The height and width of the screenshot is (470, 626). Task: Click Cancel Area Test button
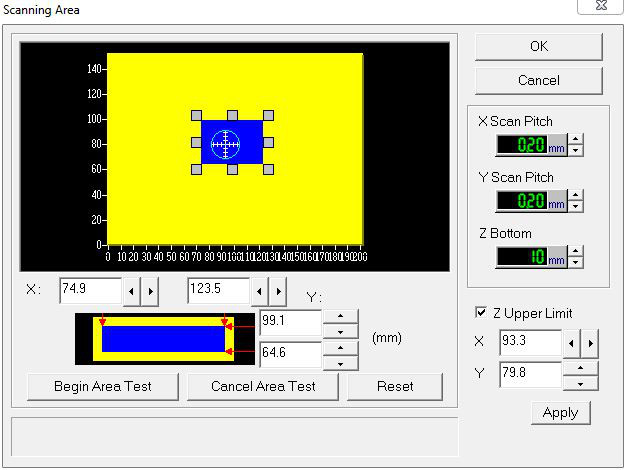click(x=263, y=387)
